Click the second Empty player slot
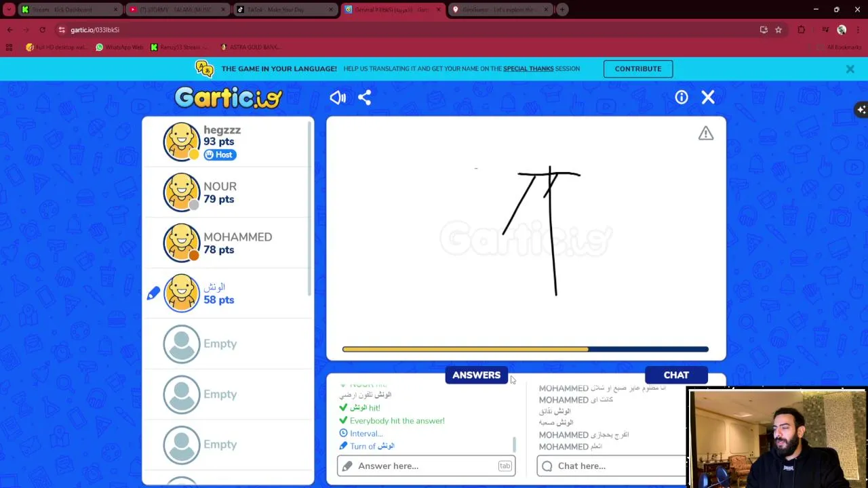868x488 pixels. pyautogui.click(x=228, y=394)
